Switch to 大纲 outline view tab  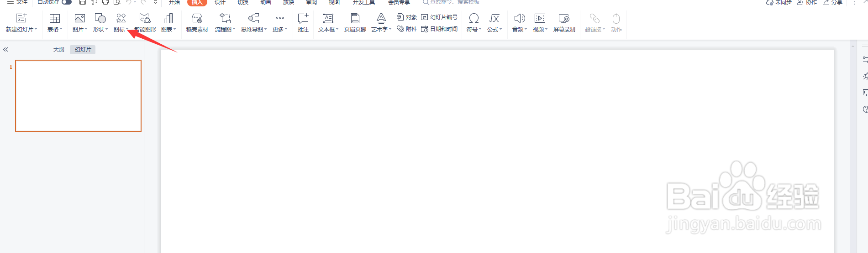[x=59, y=50]
